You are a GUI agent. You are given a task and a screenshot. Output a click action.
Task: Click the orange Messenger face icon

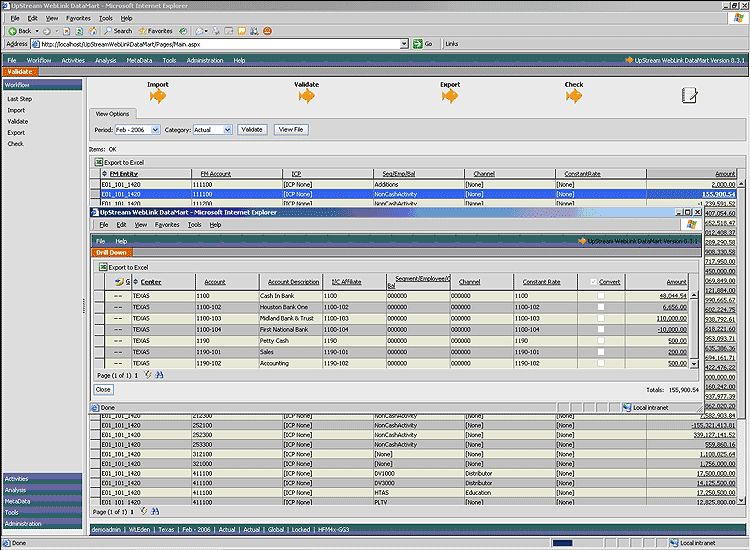(267, 31)
